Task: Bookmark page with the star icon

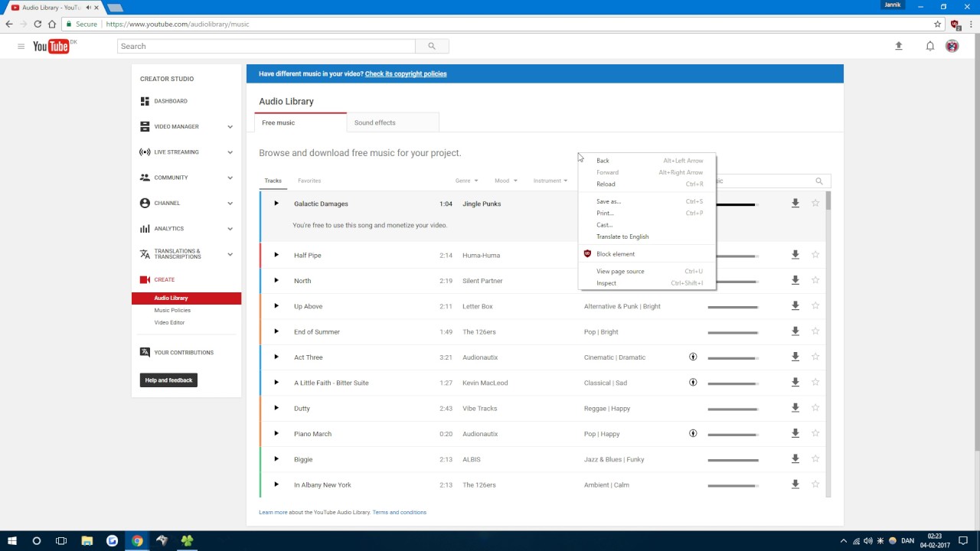Action: [937, 24]
